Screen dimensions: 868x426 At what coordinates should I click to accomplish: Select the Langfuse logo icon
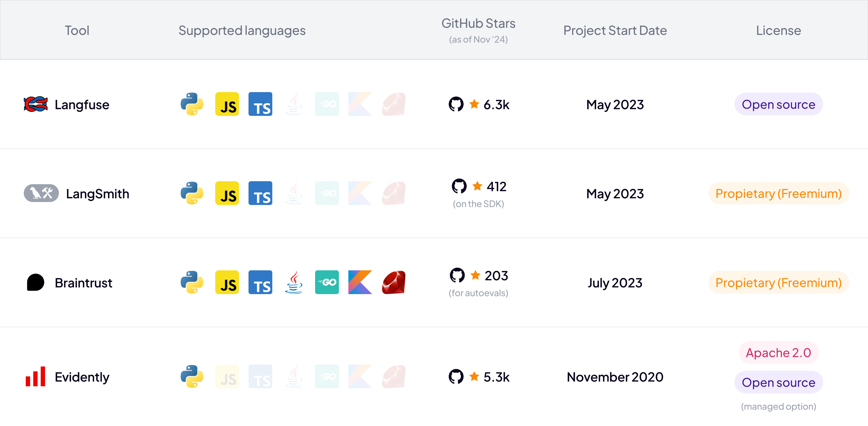[35, 104]
